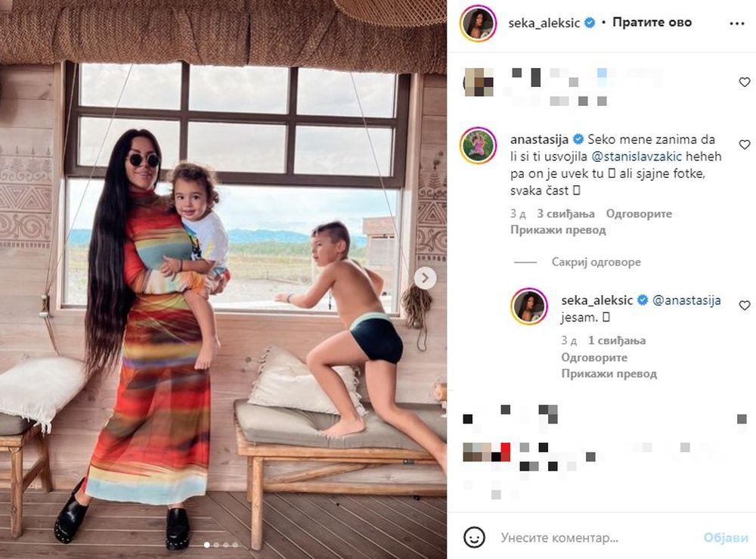The height and width of the screenshot is (559, 756).
Task: Open anastasija's profile avatar
Action: click(478, 146)
